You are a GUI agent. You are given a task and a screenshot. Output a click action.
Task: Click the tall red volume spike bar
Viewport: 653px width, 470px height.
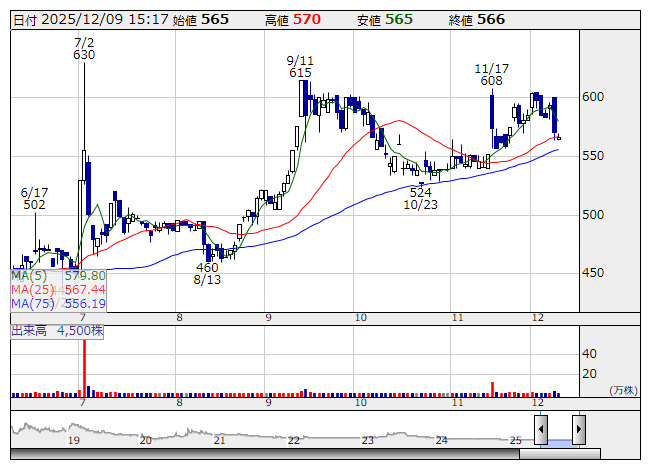[x=84, y=368]
